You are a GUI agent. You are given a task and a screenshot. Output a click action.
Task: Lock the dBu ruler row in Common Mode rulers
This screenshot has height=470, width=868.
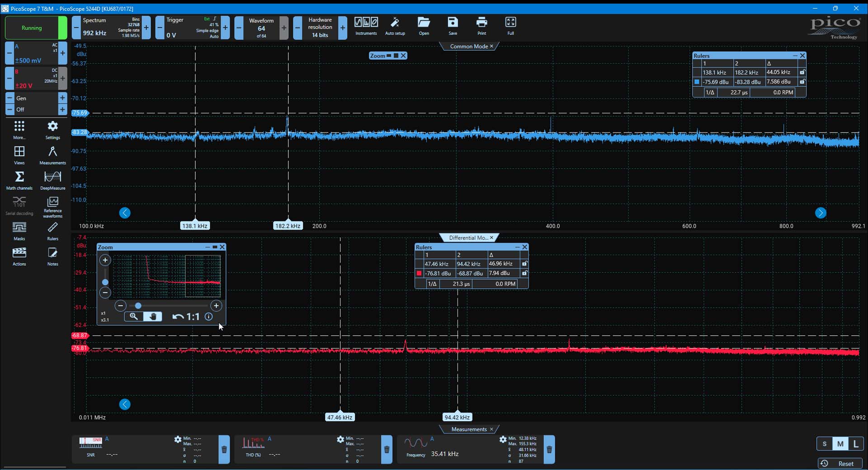(802, 82)
